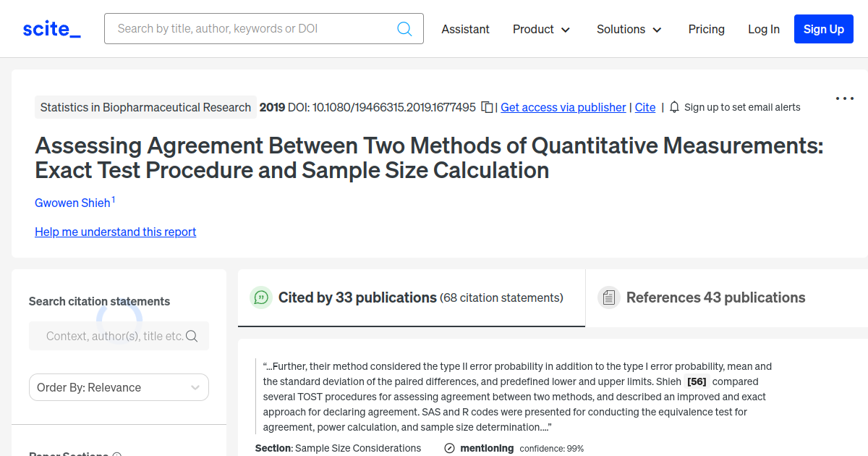This screenshot has height=456, width=868.
Task: Click the References document icon
Action: 608,297
